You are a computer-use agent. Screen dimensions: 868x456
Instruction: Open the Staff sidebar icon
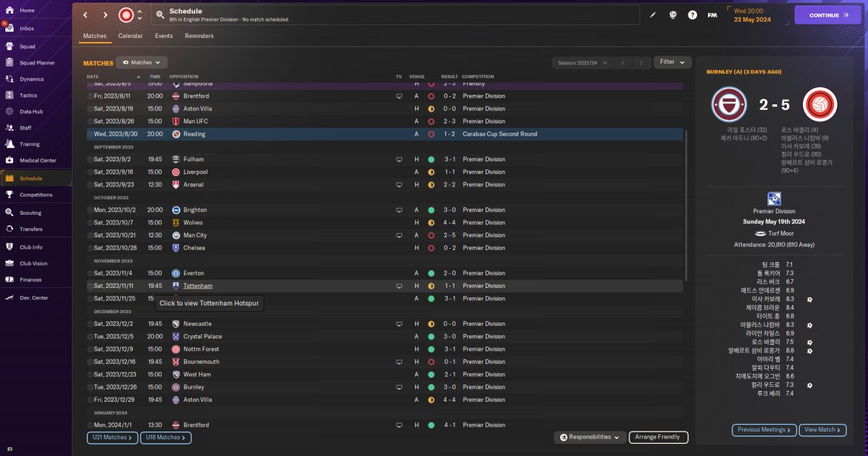9,127
